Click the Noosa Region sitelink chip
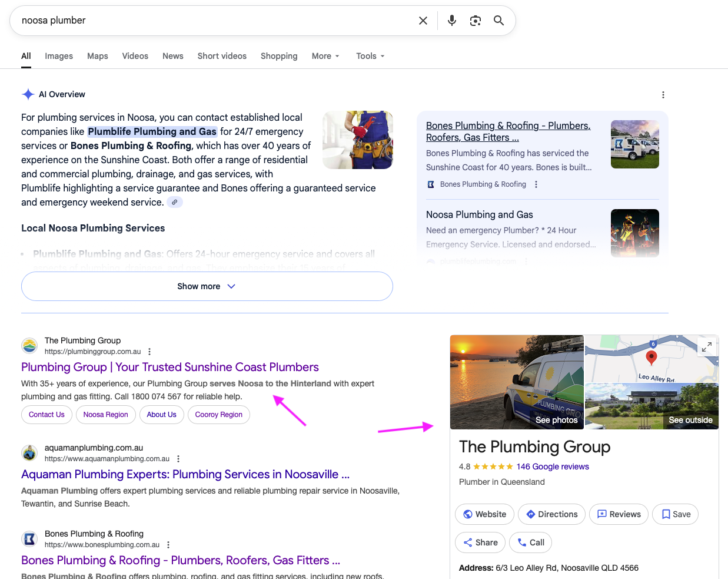Image resolution: width=728 pixels, height=579 pixels. click(x=105, y=414)
